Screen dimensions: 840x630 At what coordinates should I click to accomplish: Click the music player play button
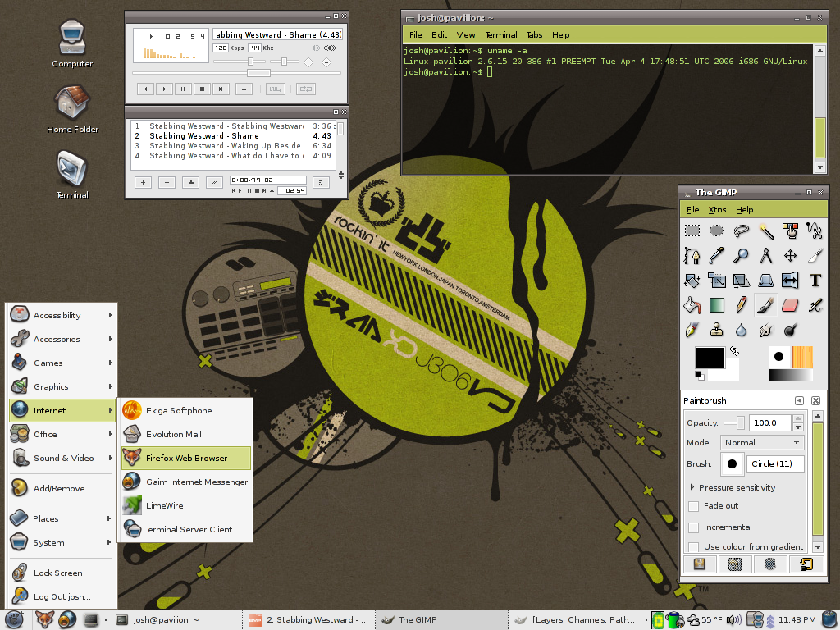coord(164,89)
